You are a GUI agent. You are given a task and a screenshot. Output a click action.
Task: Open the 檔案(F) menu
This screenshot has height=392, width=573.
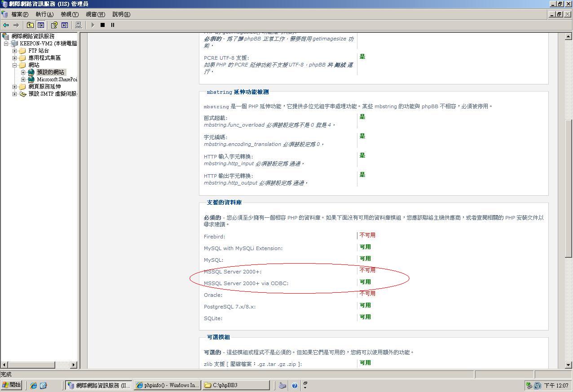[19, 14]
